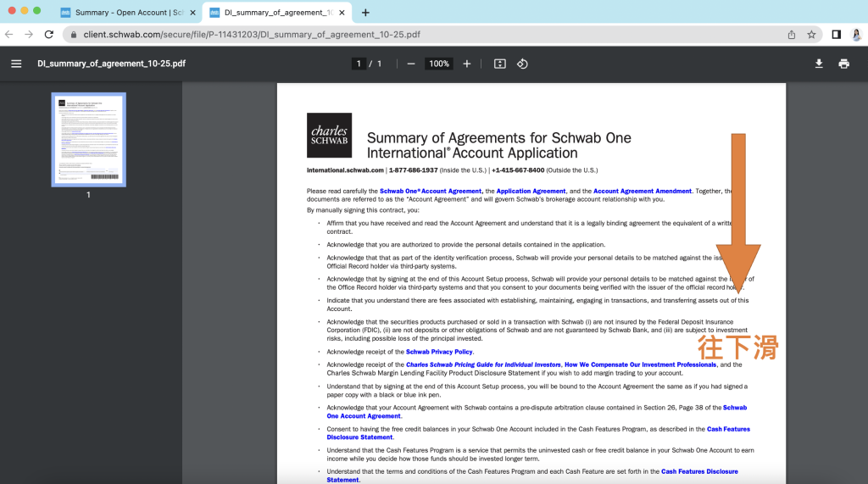Bookmark this page with the star
The image size is (868, 484).
tap(811, 35)
